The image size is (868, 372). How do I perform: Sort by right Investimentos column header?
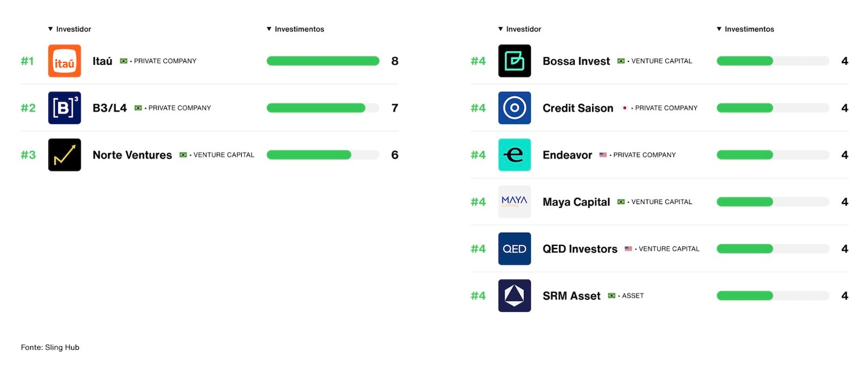coord(745,29)
